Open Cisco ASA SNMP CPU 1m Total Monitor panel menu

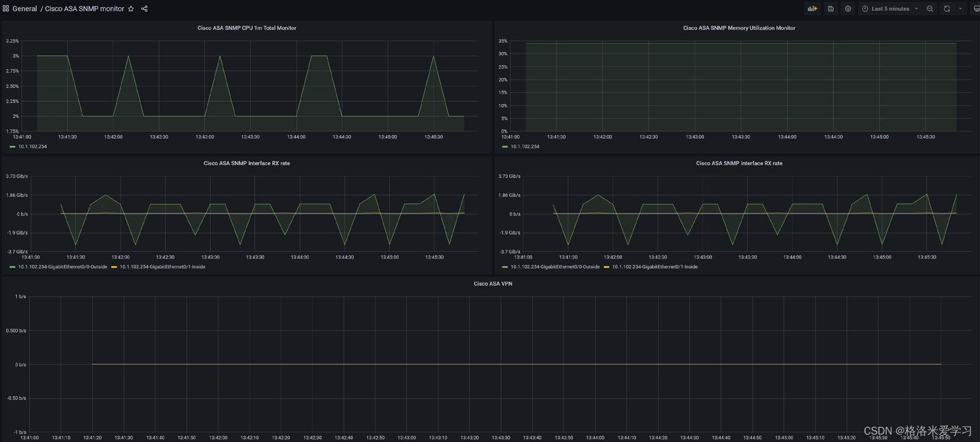[247, 28]
